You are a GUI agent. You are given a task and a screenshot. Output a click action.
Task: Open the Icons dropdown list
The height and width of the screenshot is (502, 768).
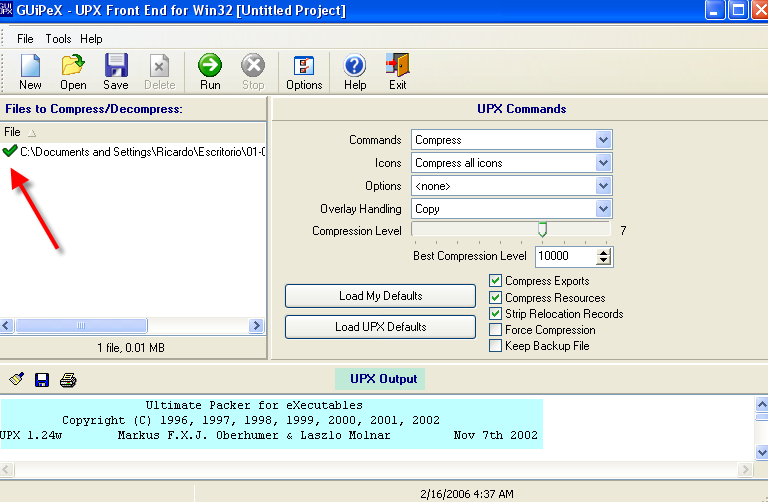(602, 163)
